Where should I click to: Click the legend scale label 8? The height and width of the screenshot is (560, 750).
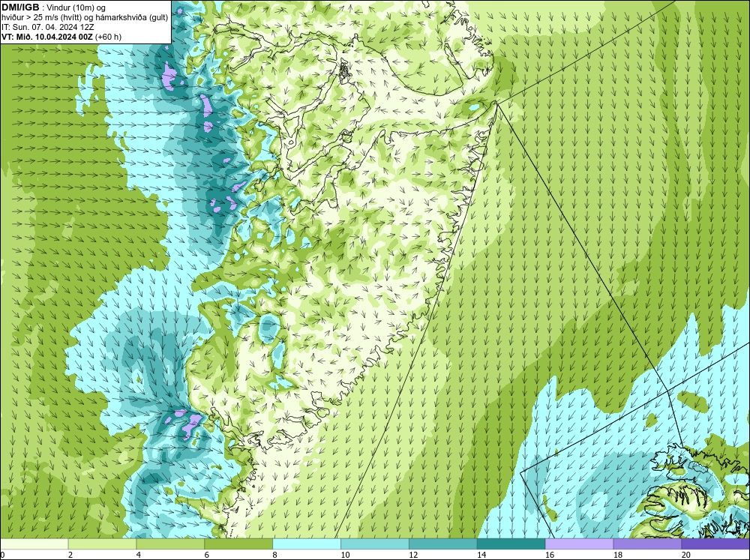275,555
